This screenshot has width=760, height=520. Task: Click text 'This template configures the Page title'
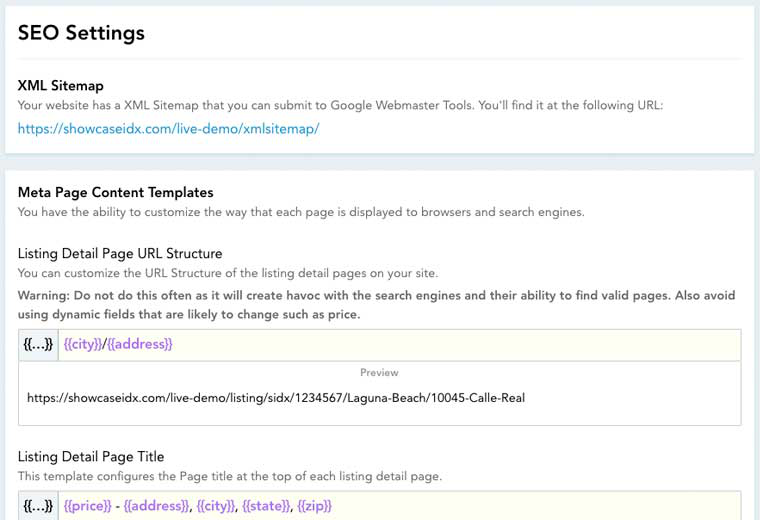[230, 476]
